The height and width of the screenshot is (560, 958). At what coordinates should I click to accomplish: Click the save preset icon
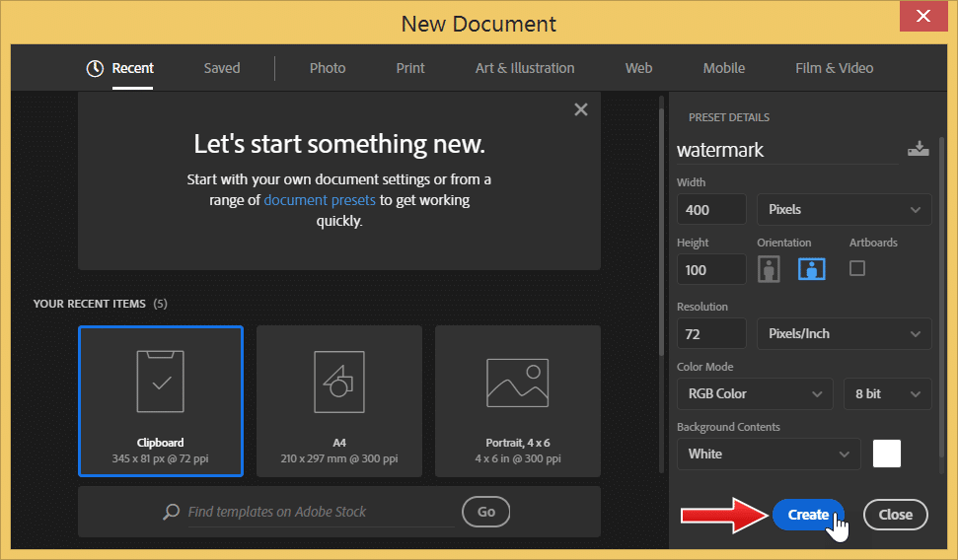(x=918, y=149)
